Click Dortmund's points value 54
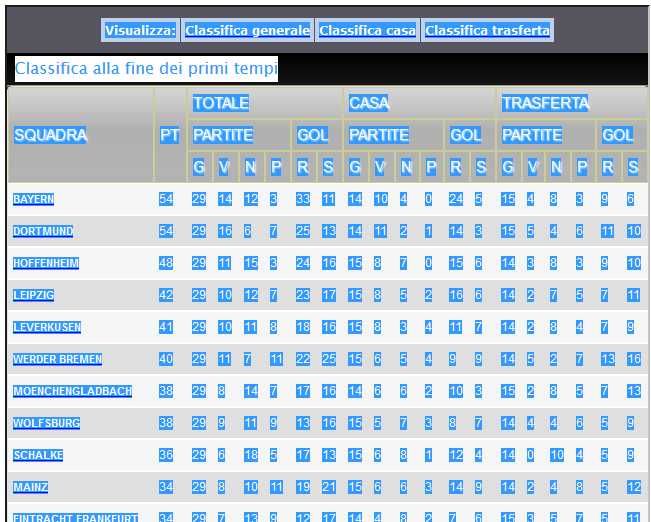The image size is (651, 522). pyautogui.click(x=166, y=231)
